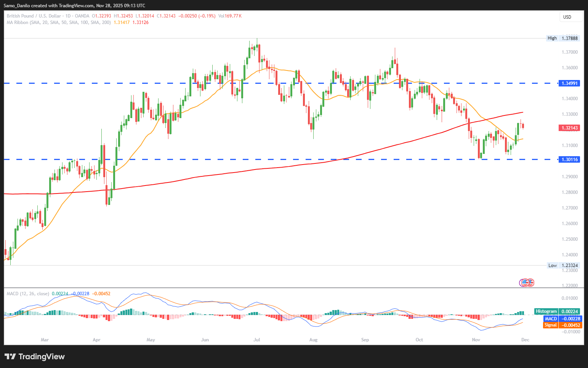
Task: Click the Nov label on time axis
Action: coord(476,340)
